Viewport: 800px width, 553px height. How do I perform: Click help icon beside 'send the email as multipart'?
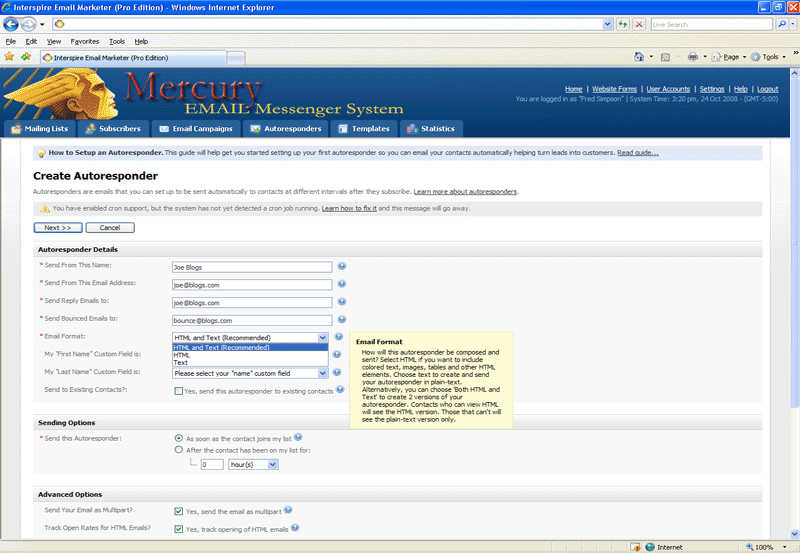pyautogui.click(x=288, y=510)
